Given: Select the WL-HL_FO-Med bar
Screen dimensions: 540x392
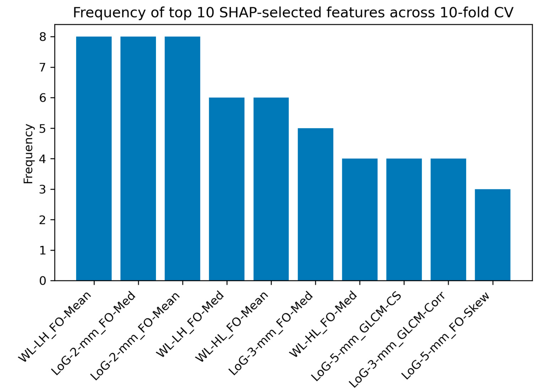Looking at the screenshot, I should click(x=360, y=219).
